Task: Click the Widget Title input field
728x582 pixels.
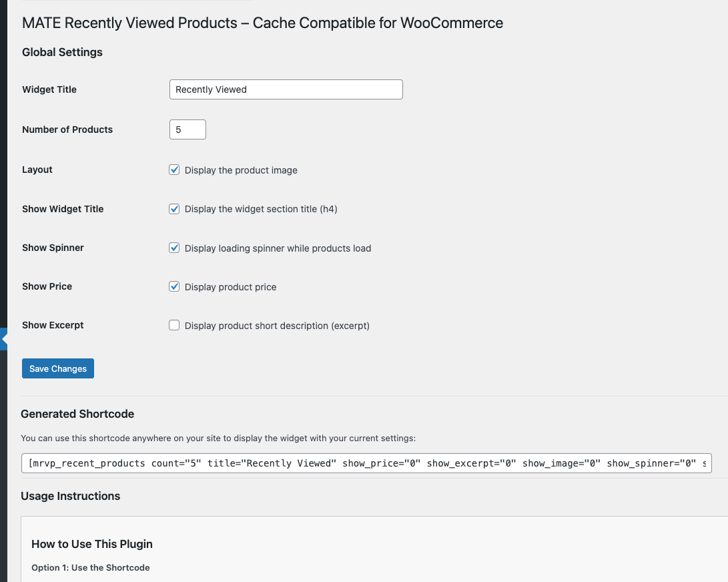Action: point(286,89)
